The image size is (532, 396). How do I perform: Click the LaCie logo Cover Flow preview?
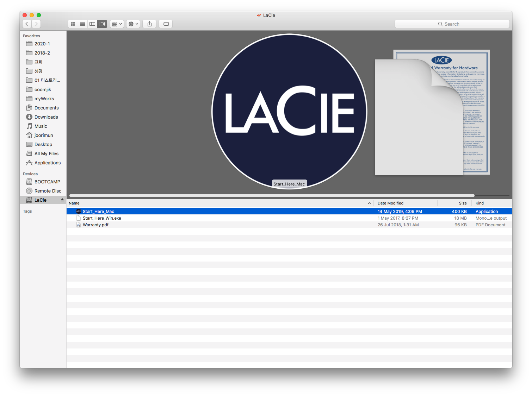(x=289, y=111)
